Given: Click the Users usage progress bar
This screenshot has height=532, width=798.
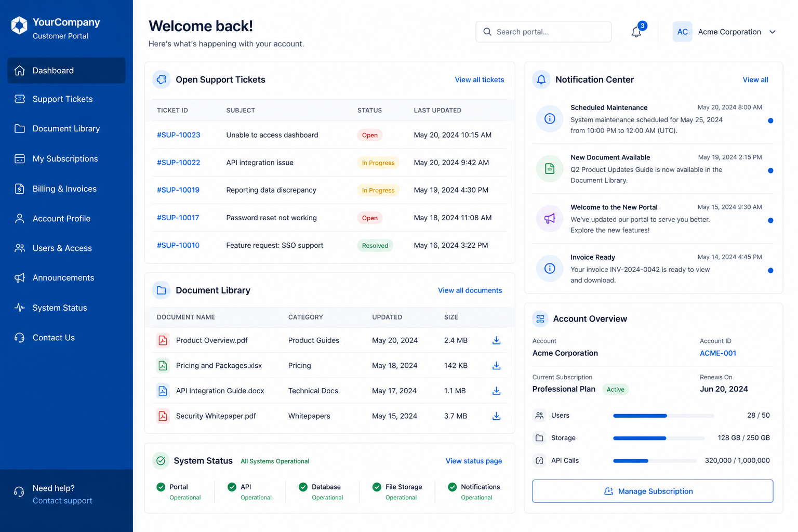Looking at the screenshot, I should [x=663, y=416].
